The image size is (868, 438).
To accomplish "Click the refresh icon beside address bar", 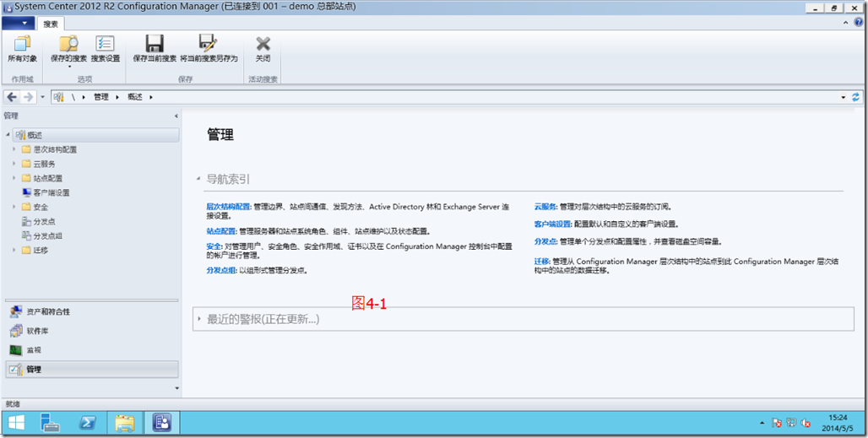I will coord(856,97).
